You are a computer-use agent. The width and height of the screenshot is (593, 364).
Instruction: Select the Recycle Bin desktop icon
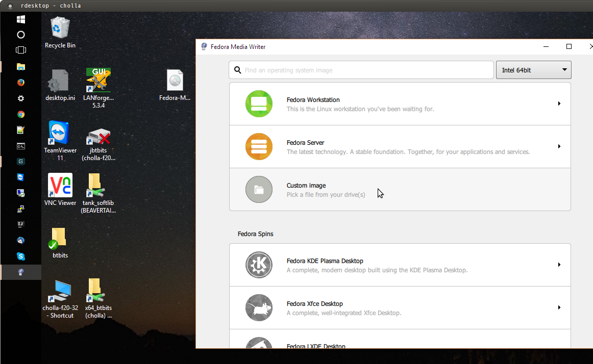coord(60,33)
